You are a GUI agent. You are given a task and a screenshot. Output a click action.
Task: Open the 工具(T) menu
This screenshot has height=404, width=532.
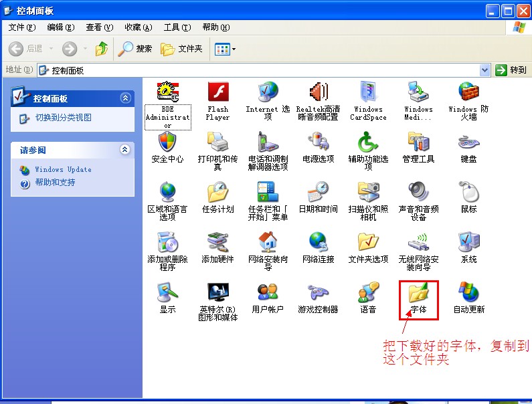(x=177, y=27)
